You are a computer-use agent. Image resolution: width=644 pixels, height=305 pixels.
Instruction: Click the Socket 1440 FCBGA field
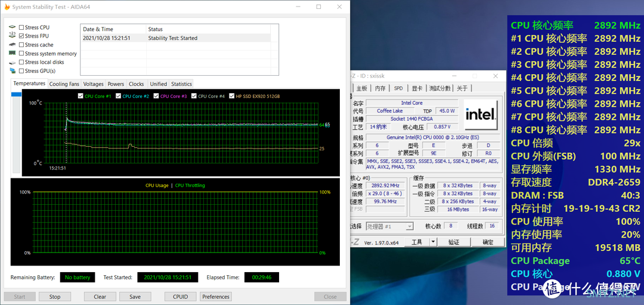(411, 119)
